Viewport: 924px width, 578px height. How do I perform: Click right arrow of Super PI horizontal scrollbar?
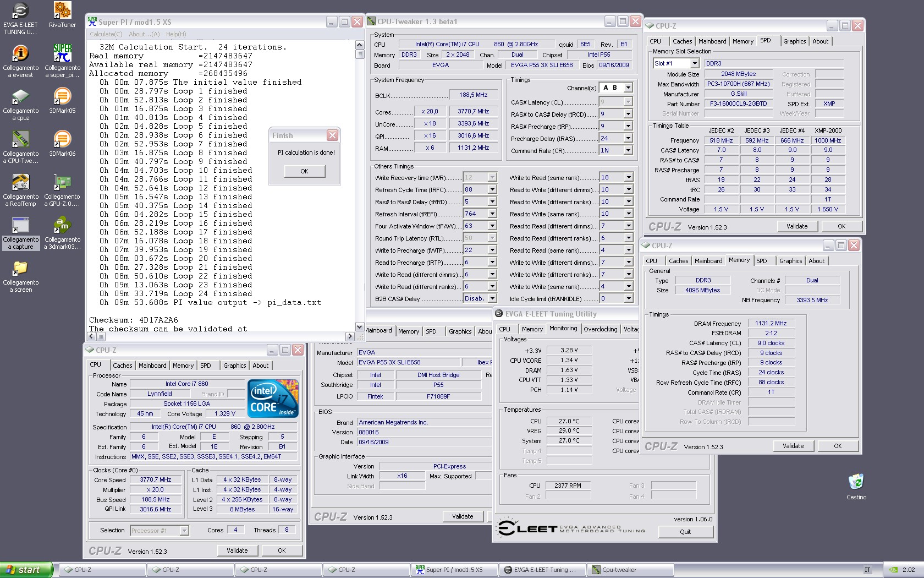pyautogui.click(x=350, y=336)
